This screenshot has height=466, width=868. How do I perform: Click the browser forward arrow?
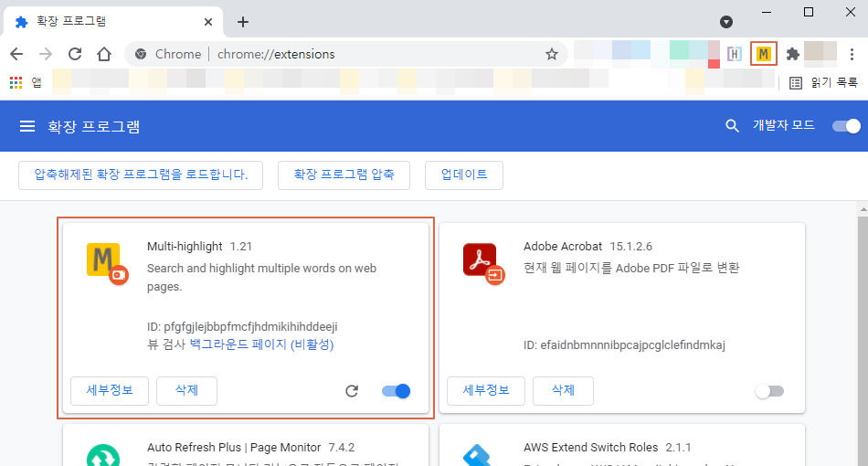tap(46, 54)
